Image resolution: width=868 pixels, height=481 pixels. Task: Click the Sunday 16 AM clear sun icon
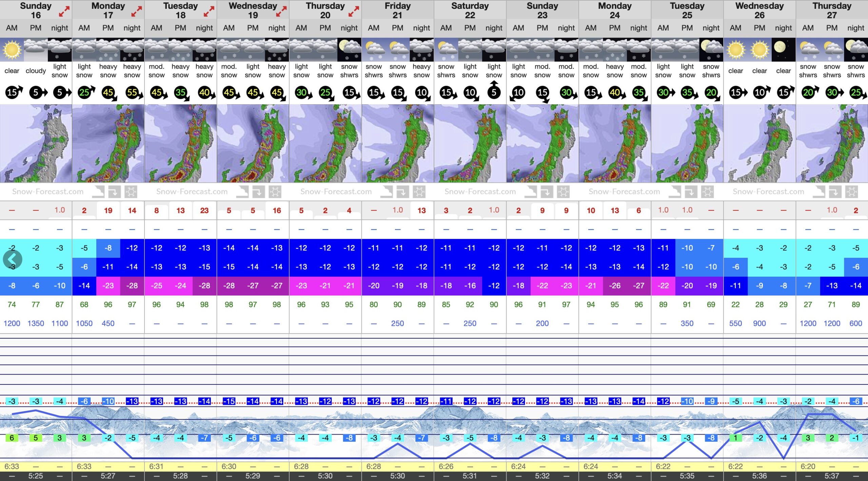(x=12, y=50)
